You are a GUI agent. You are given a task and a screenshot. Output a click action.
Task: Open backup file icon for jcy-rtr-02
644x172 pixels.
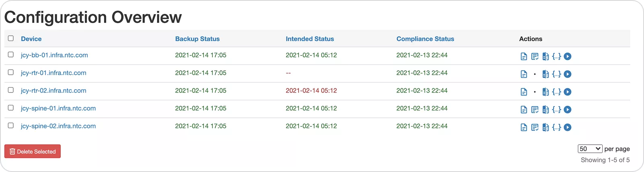[x=524, y=92]
